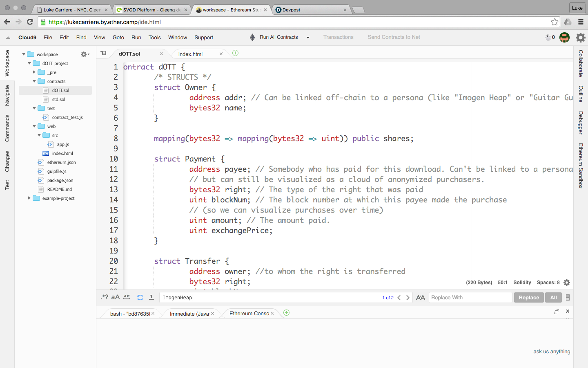
Task: Switch to the Ethereum Console tab
Action: click(x=249, y=314)
